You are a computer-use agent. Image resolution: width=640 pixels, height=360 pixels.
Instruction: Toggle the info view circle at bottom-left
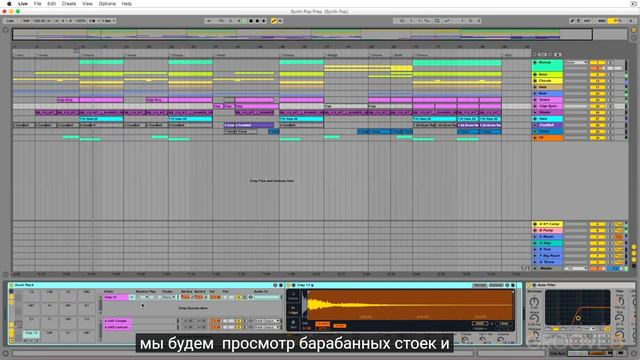pos(5,353)
